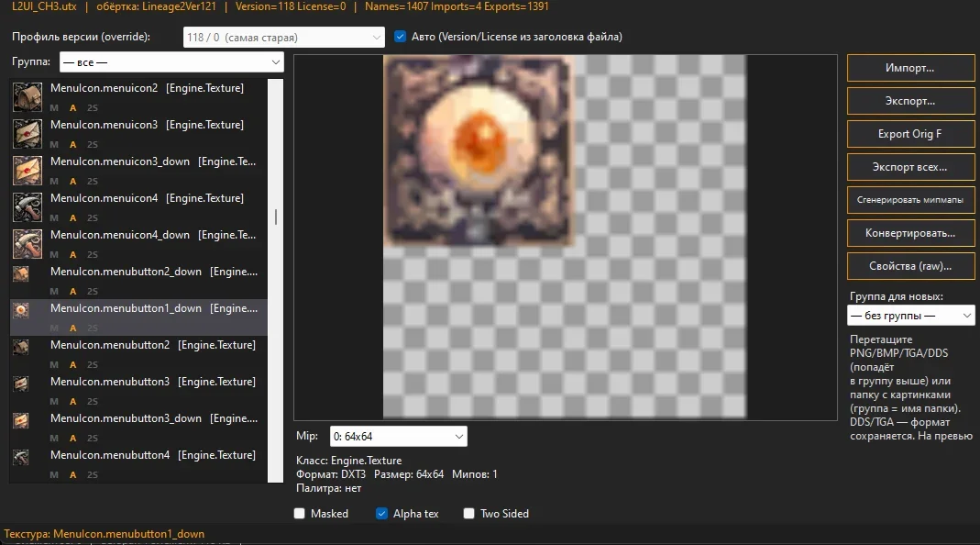This screenshot has width=980, height=545.
Task: Click the small MenuIcon.menubutton2 icon
Action: 20,347
